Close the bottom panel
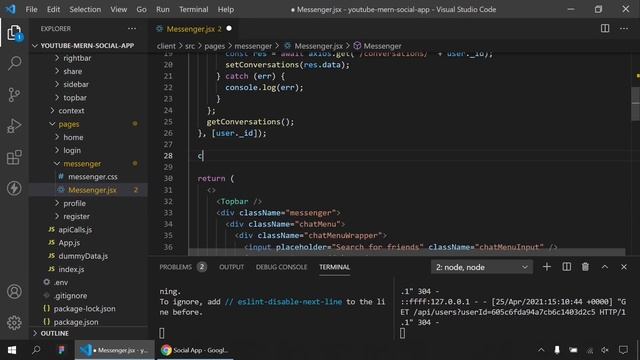Image resolution: width=640 pixels, height=360 pixels. [x=624, y=267]
